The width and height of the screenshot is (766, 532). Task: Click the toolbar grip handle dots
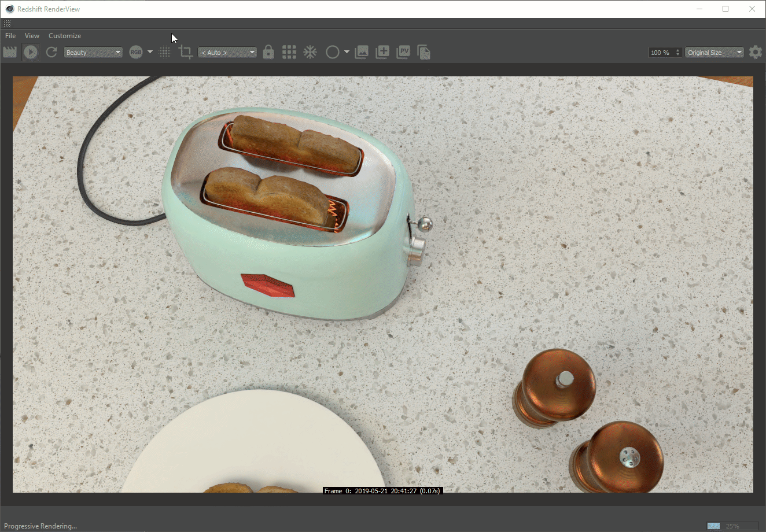pyautogui.click(x=7, y=24)
